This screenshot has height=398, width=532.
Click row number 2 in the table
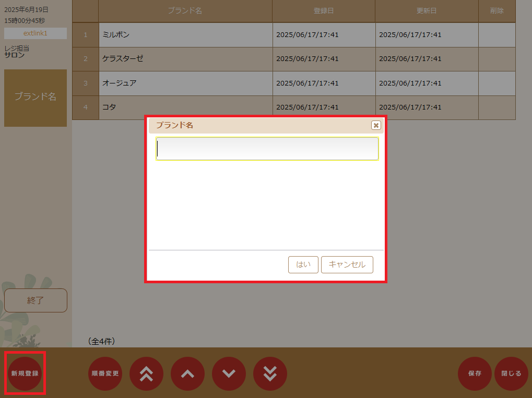pos(86,59)
